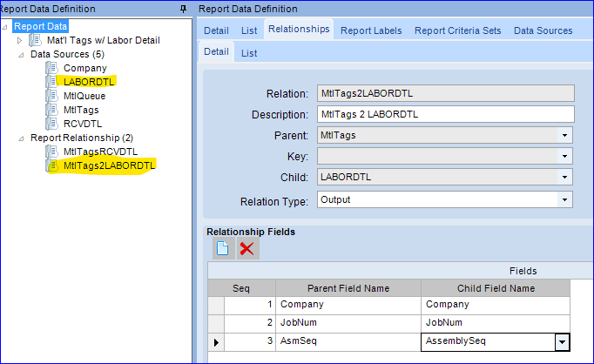Click the Seq column header
The width and height of the screenshot is (594, 364).
241,288
